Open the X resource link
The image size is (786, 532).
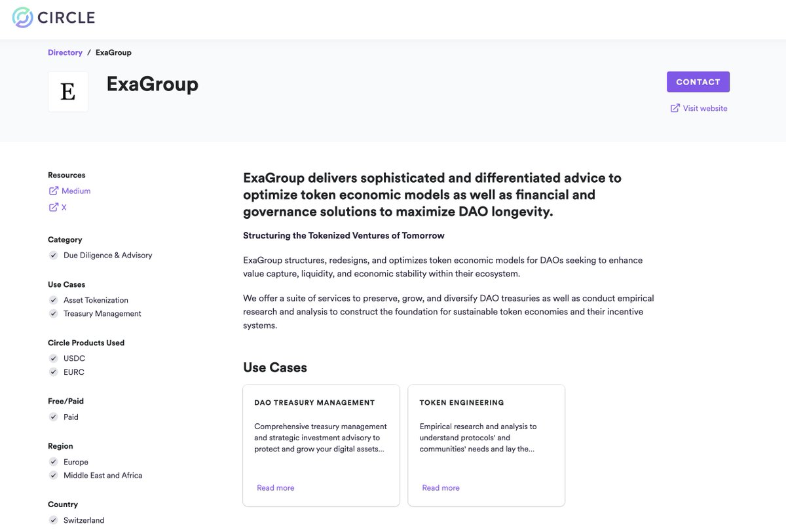pyautogui.click(x=64, y=208)
